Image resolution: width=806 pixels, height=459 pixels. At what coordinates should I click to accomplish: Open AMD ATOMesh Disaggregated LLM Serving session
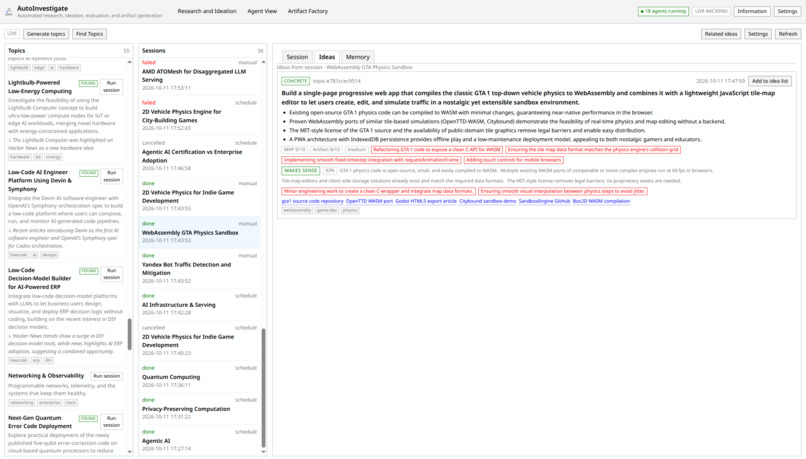coord(199,75)
